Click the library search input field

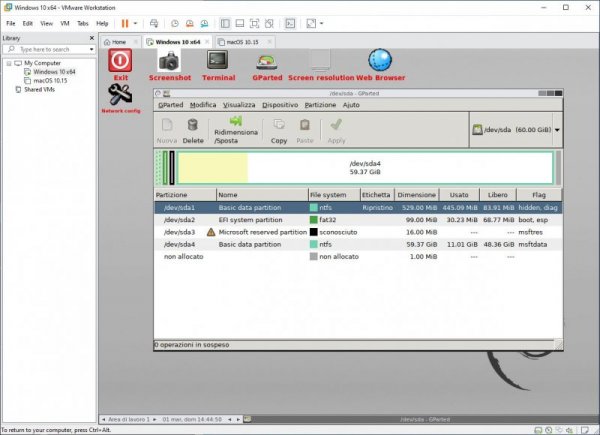(49, 49)
